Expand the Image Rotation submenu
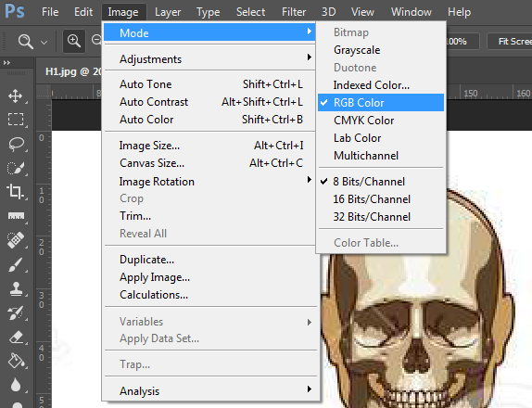The height and width of the screenshot is (408, 532). (209, 181)
